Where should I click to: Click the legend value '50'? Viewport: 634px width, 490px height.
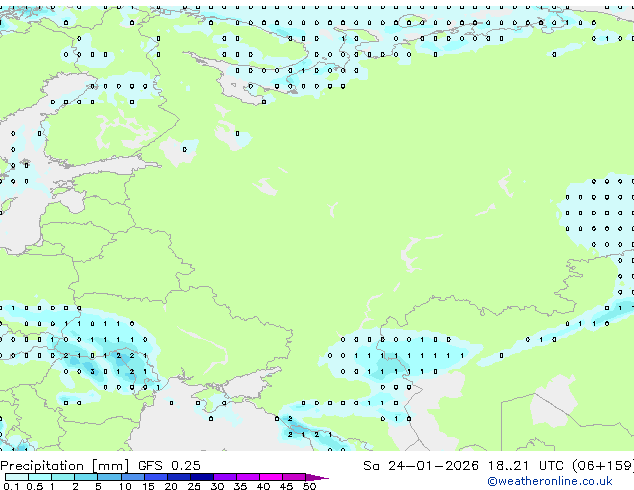coord(309,486)
